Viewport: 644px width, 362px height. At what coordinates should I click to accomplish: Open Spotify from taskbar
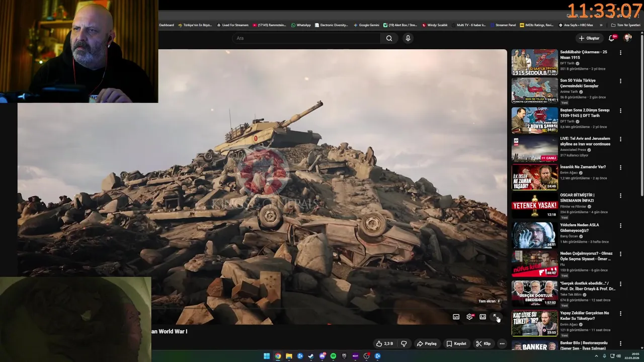pyautogui.click(x=333, y=356)
